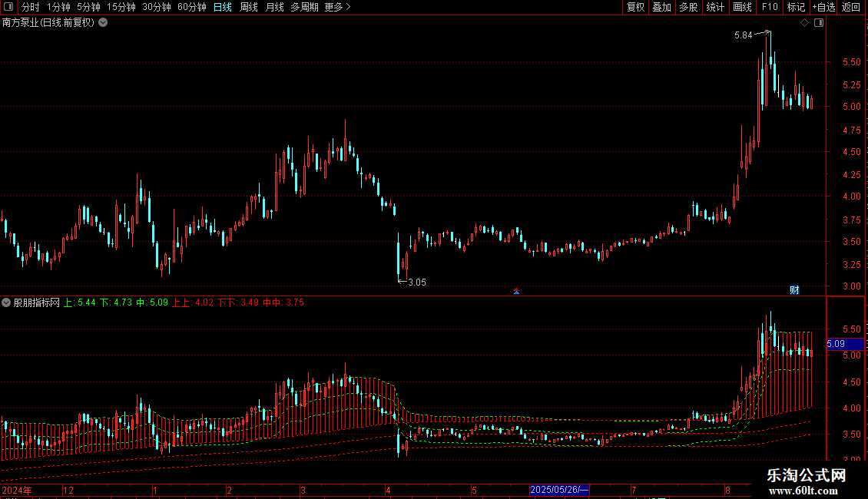Click the 上上: 4.02 indicator value
This screenshot has height=499, width=868.
tap(193, 302)
